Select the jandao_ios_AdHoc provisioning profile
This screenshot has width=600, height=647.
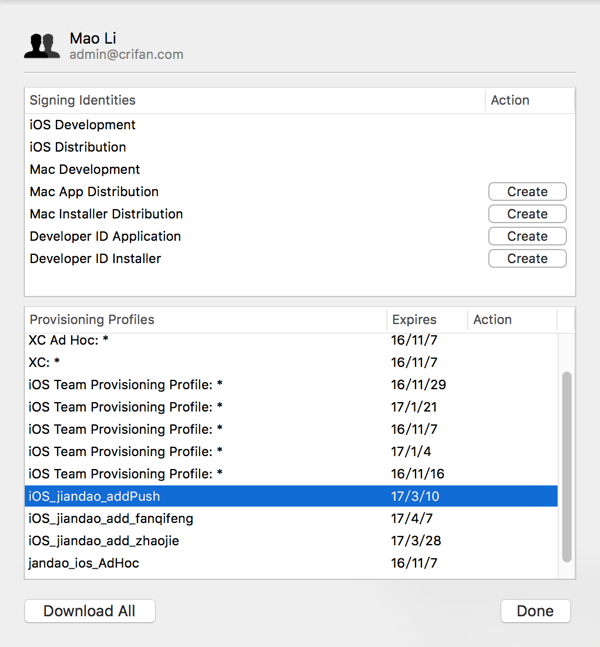point(84,563)
